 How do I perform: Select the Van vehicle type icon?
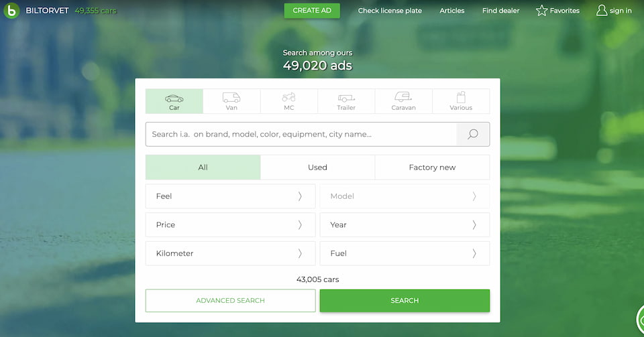231,98
